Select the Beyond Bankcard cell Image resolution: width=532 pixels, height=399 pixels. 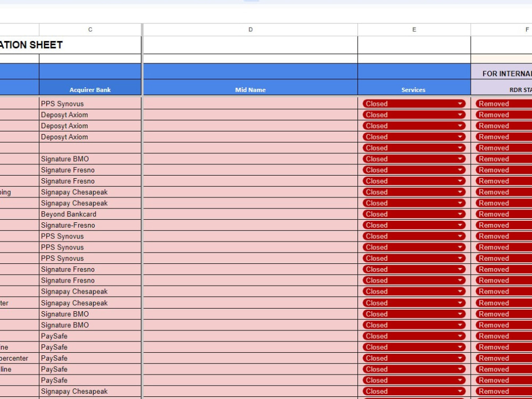click(90, 214)
